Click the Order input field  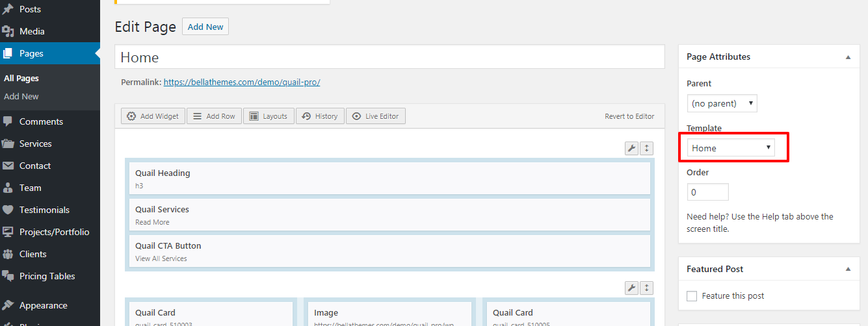pyautogui.click(x=707, y=192)
